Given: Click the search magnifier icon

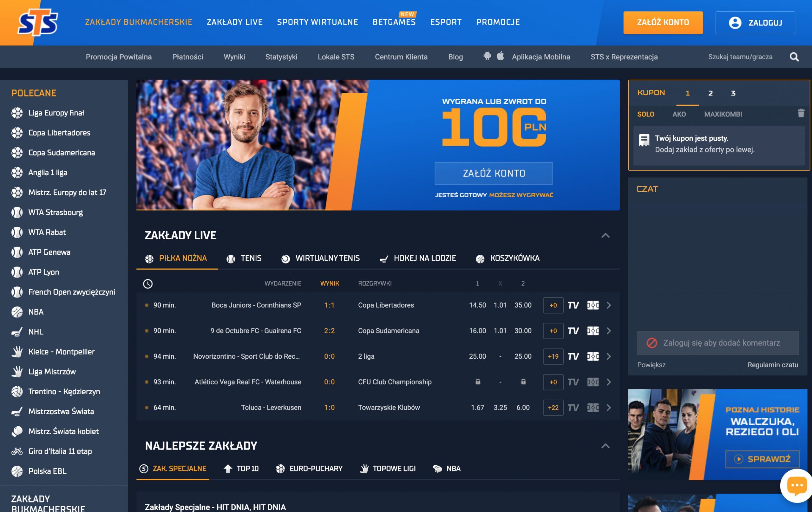Looking at the screenshot, I should pos(794,57).
